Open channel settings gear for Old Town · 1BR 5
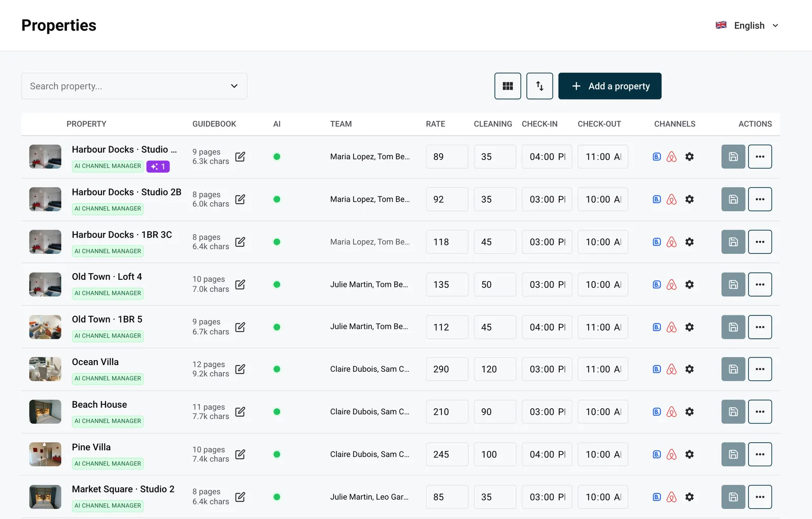812x519 pixels. click(689, 327)
